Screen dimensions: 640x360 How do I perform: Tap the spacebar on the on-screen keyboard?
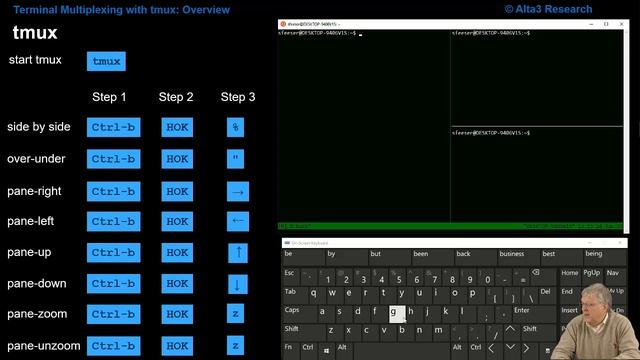click(x=401, y=351)
